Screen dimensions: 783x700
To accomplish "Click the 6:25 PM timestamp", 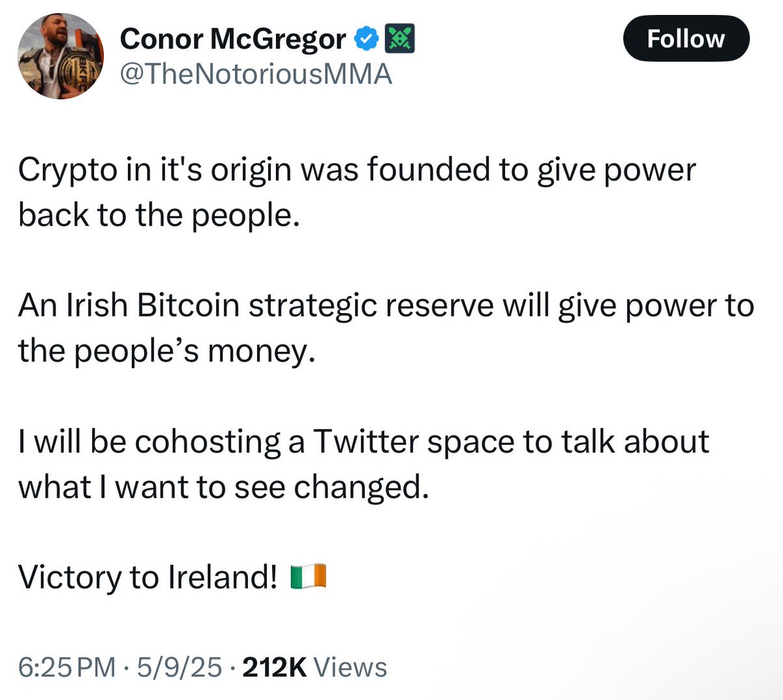I will pos(67,667).
